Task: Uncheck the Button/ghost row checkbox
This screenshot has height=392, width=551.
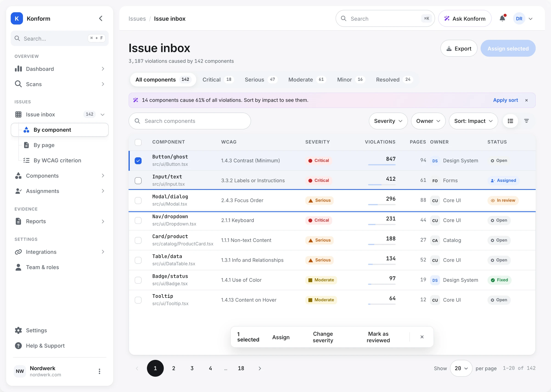Action: (x=138, y=161)
